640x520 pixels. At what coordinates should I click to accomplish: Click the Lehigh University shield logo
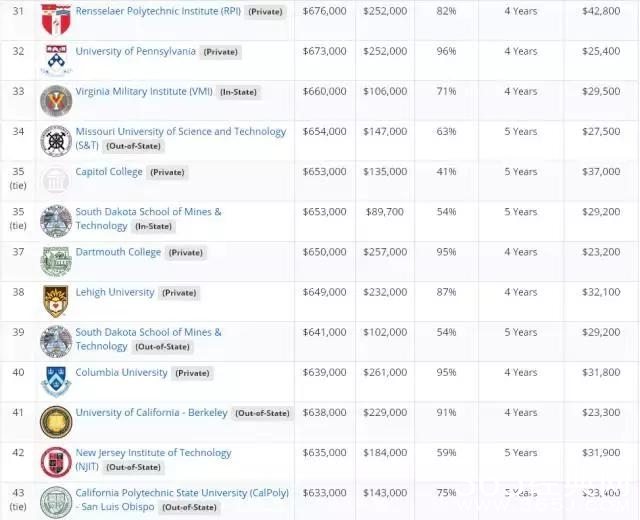(56, 301)
